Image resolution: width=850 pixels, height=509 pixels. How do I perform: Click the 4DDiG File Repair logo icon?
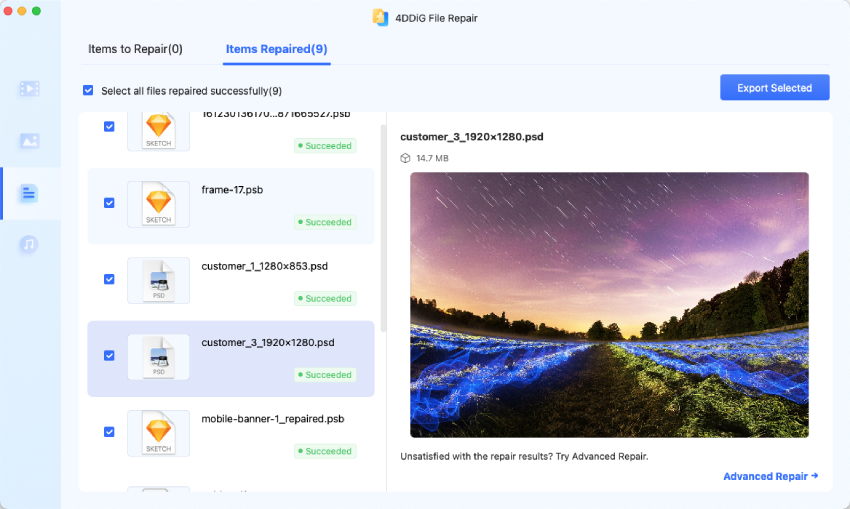pyautogui.click(x=381, y=17)
